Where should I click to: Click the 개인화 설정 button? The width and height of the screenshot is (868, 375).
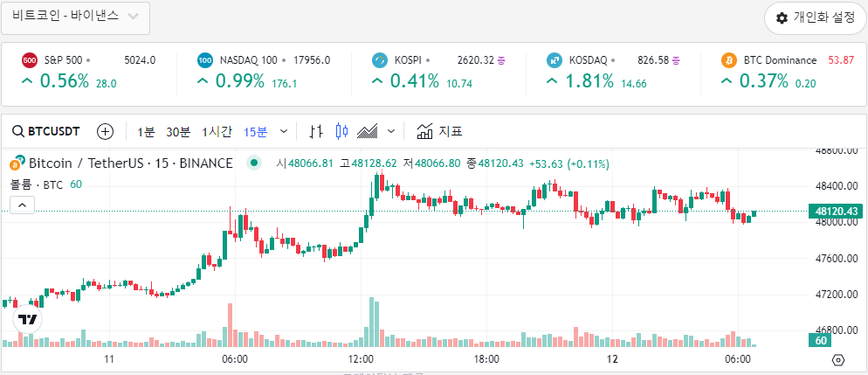[x=816, y=17]
